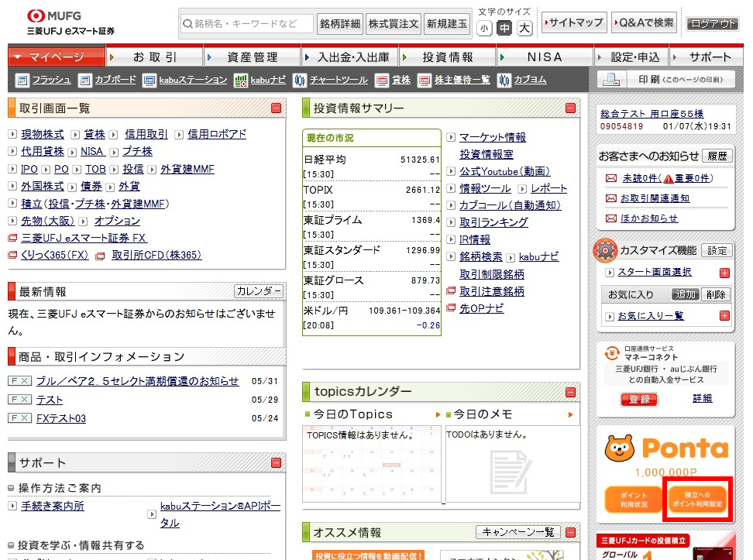The image size is (753, 560).
Task: Click the Flash icon in the toolbar
Action: point(22,80)
